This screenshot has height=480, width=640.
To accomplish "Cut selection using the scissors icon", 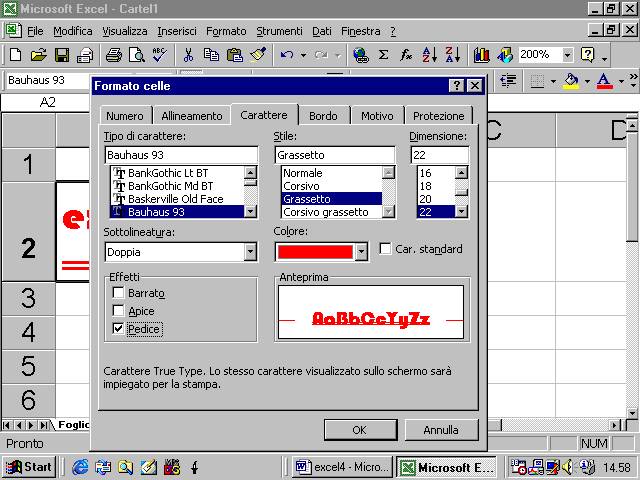I will coord(188,54).
